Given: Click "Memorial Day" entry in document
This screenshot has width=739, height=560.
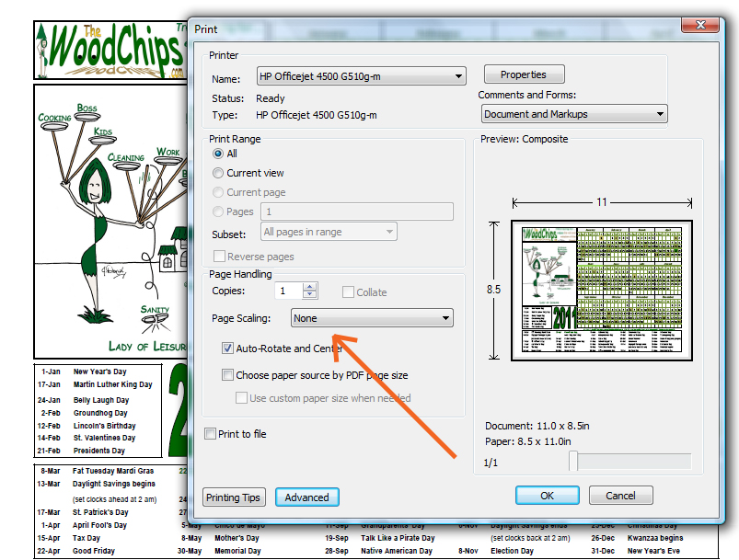Looking at the screenshot, I should [237, 551].
